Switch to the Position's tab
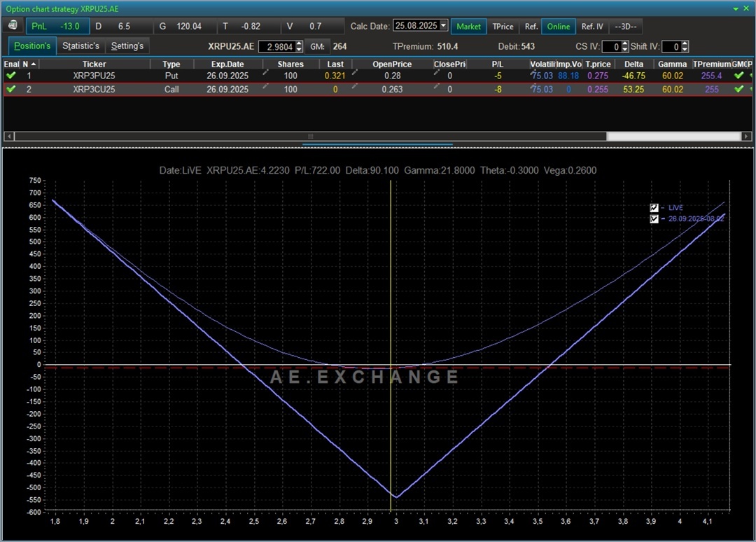Screen dimensions: 756x542 [x=32, y=46]
